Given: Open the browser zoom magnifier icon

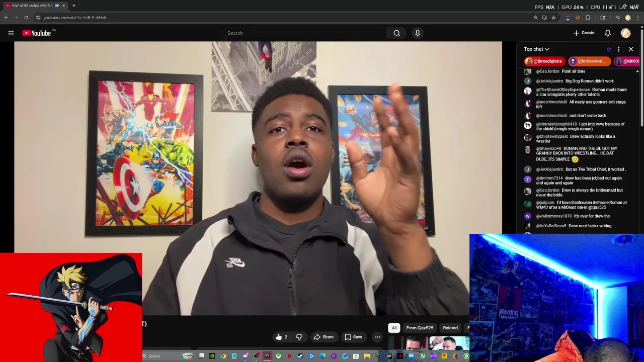Looking at the screenshot, I should tap(536, 17).
